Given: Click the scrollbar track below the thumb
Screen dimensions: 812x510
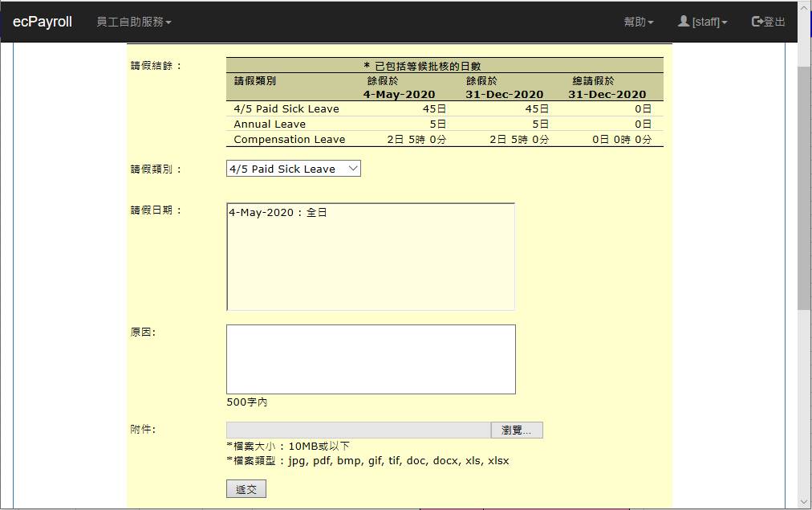Looking at the screenshot, I should (804, 402).
